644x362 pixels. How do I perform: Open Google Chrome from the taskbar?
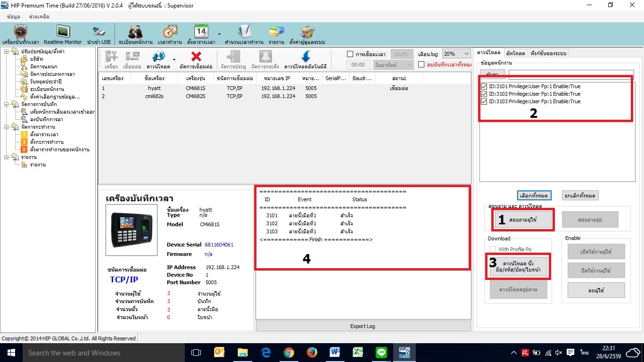[x=289, y=353]
